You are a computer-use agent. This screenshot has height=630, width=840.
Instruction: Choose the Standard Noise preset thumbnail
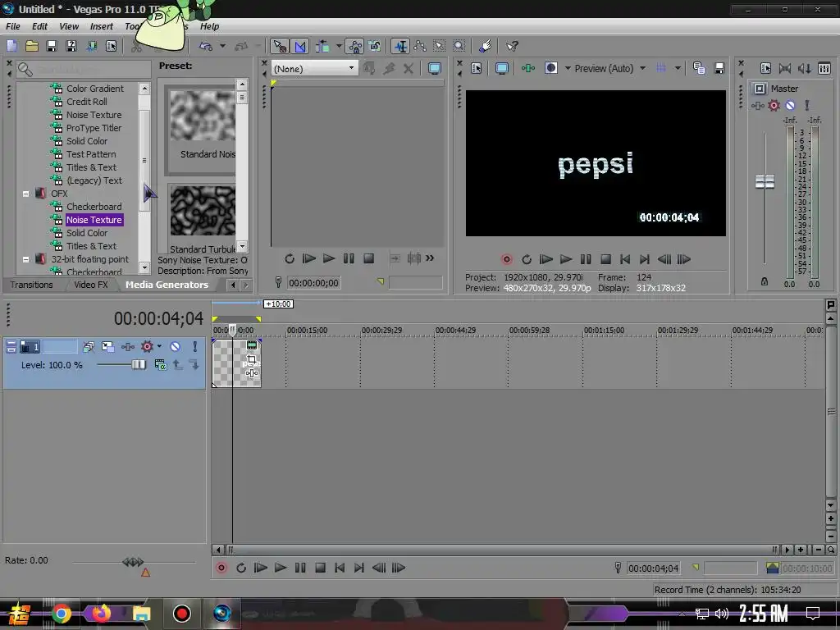pyautogui.click(x=202, y=116)
